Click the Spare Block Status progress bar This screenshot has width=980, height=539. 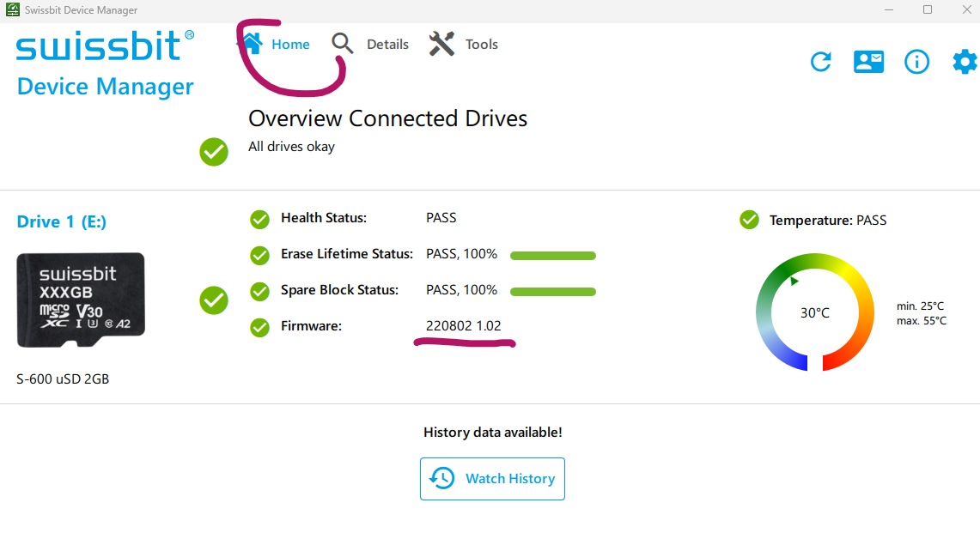[552, 292]
